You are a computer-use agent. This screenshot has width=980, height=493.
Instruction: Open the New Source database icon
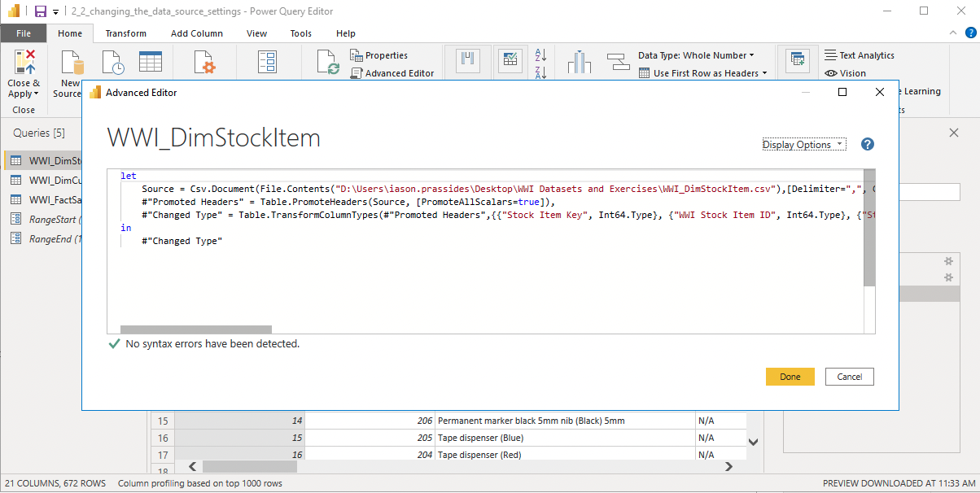pyautogui.click(x=74, y=62)
